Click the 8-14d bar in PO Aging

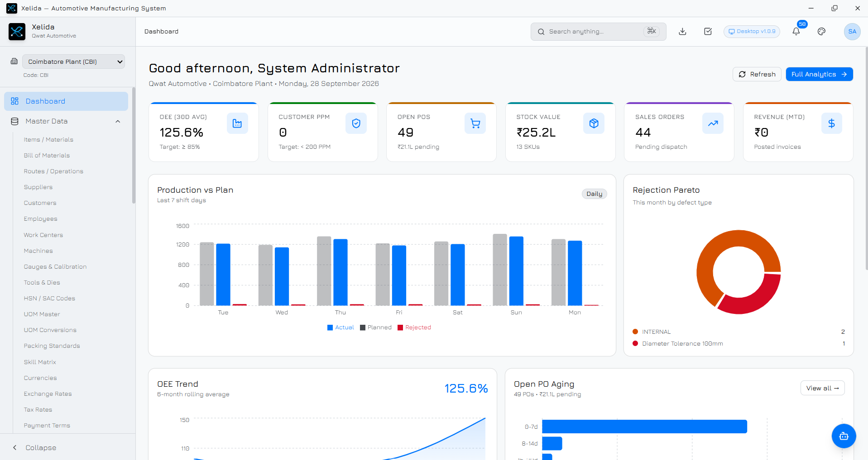[x=552, y=443]
